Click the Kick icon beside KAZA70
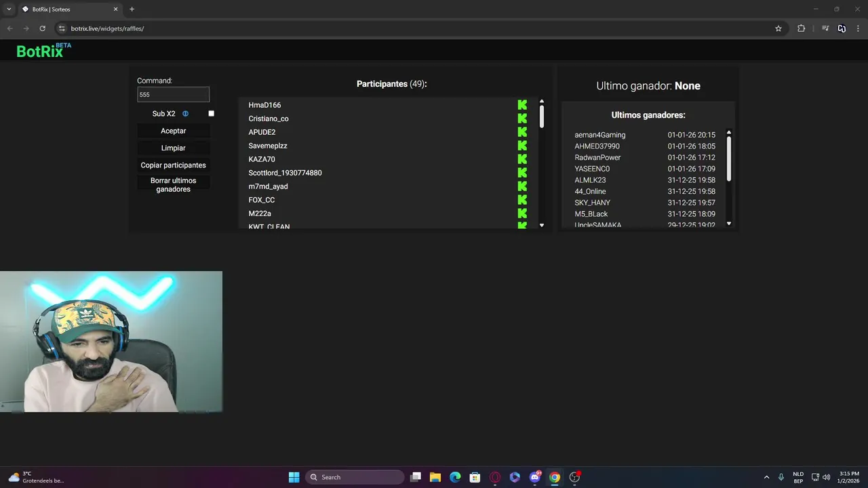868x488 pixels. (x=522, y=159)
